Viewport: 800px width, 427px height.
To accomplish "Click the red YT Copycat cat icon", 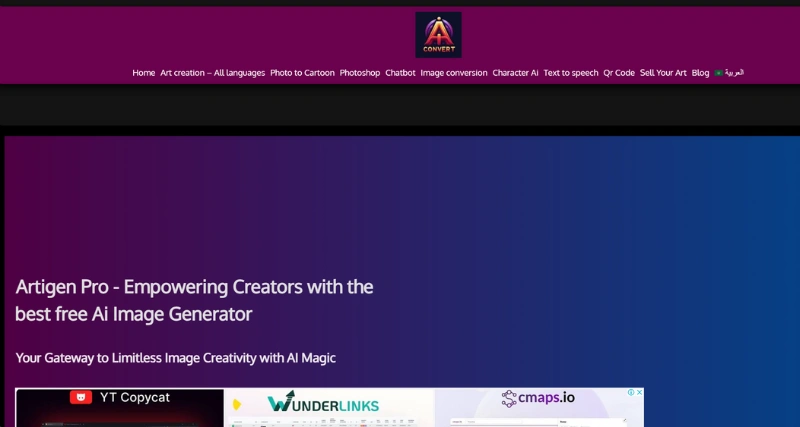I will [81, 397].
